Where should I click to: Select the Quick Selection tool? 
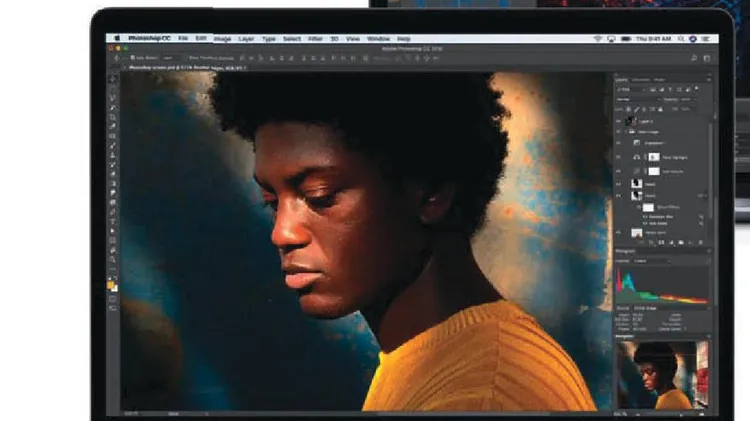(x=113, y=108)
